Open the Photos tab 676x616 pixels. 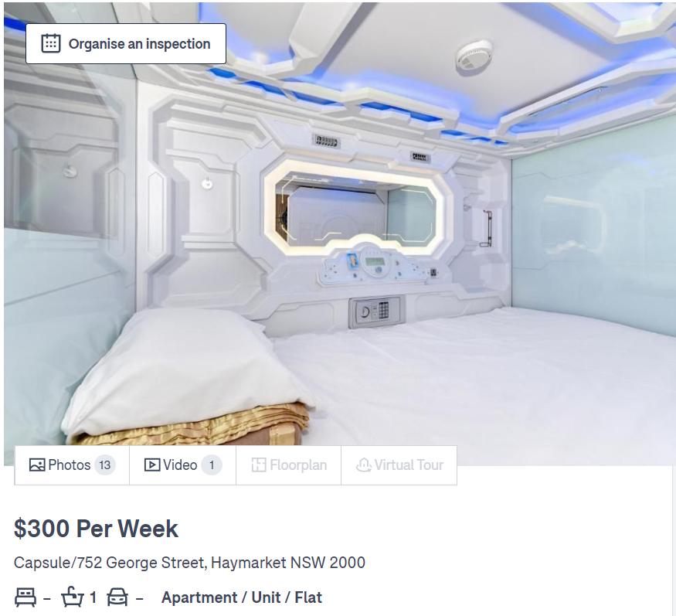point(72,465)
